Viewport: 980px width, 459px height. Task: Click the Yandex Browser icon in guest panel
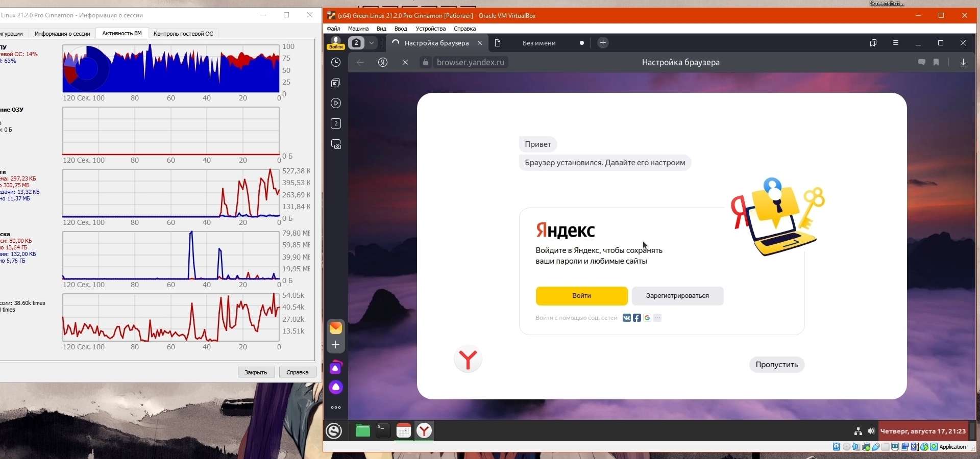point(424,431)
